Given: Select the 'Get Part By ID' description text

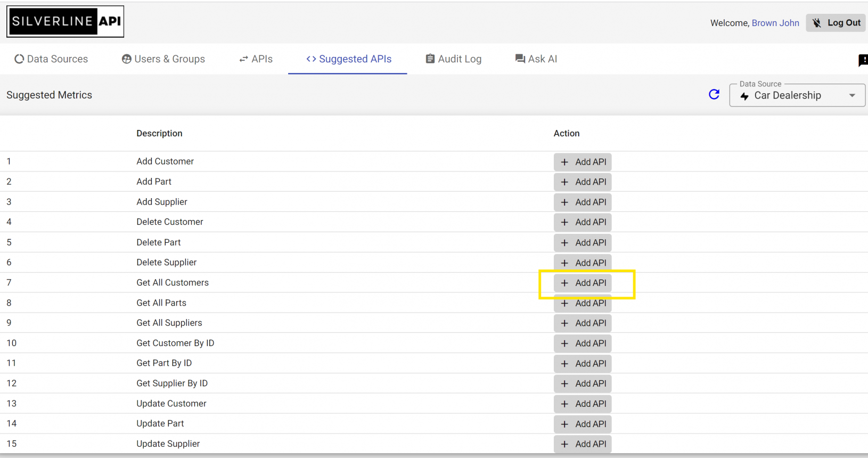Looking at the screenshot, I should 164,363.
